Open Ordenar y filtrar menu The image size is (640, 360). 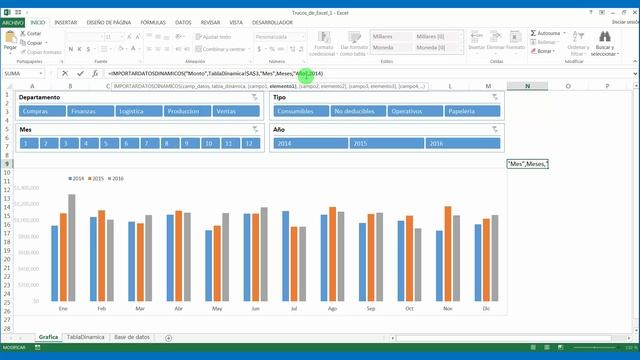(x=578, y=44)
